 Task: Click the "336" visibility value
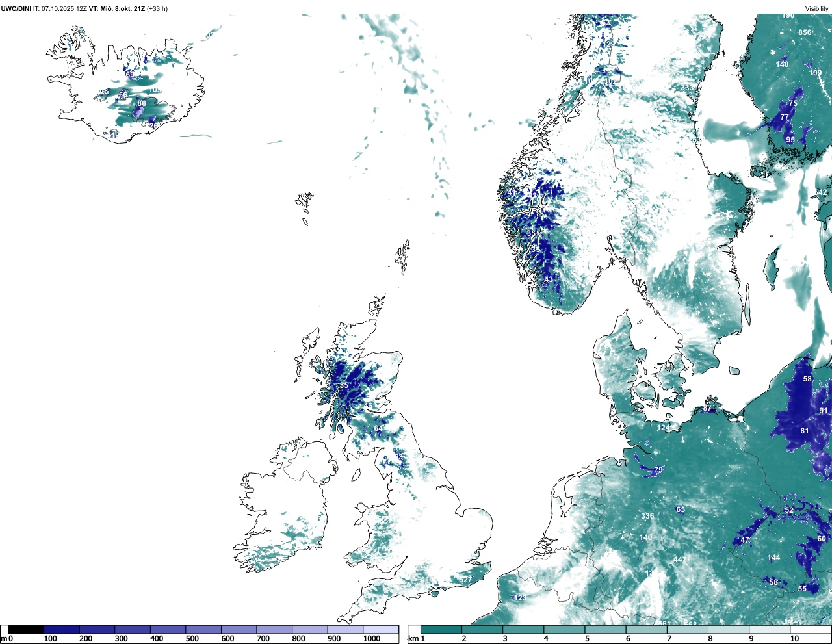pos(647,516)
